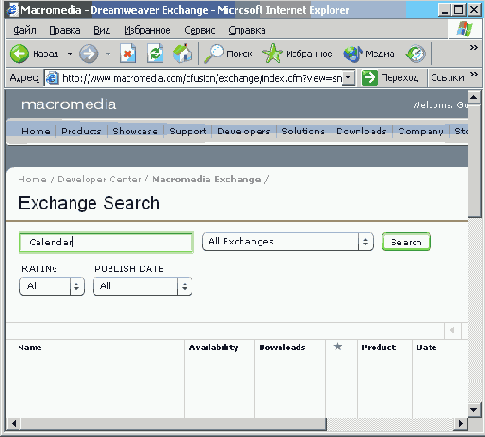Image resolution: width=485 pixels, height=437 pixels.
Task: Click the horizontal scrollbar thumb
Action: (174, 424)
